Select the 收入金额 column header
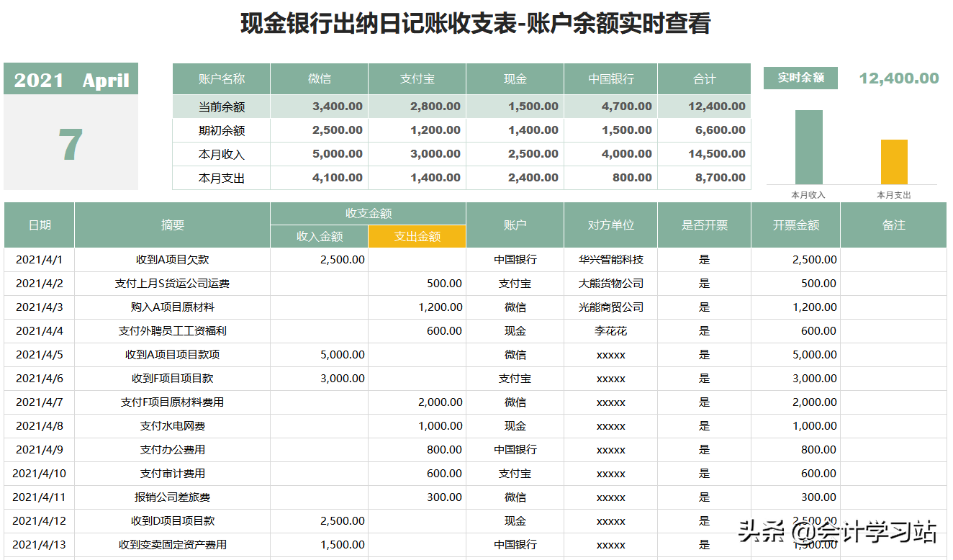This screenshot has height=560, width=953. coord(319,236)
